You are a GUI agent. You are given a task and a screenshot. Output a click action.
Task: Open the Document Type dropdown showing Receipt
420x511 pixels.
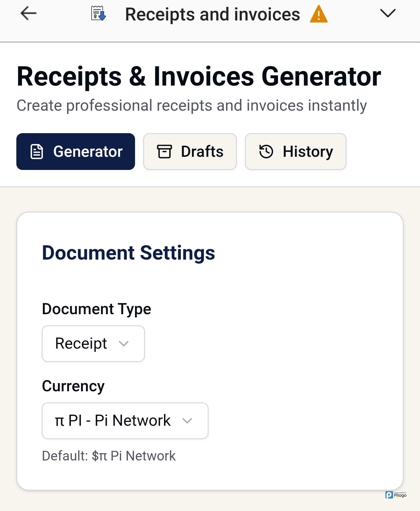coord(93,343)
